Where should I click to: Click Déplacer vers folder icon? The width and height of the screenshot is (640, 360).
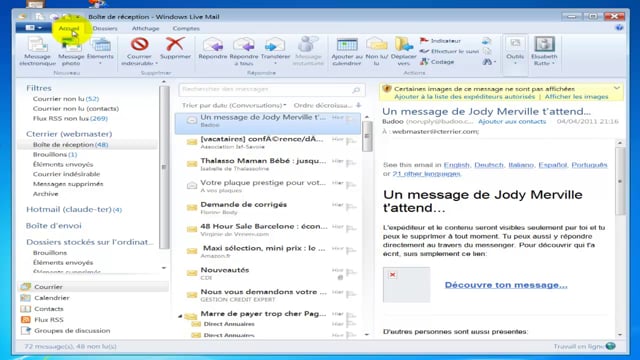coord(403,51)
